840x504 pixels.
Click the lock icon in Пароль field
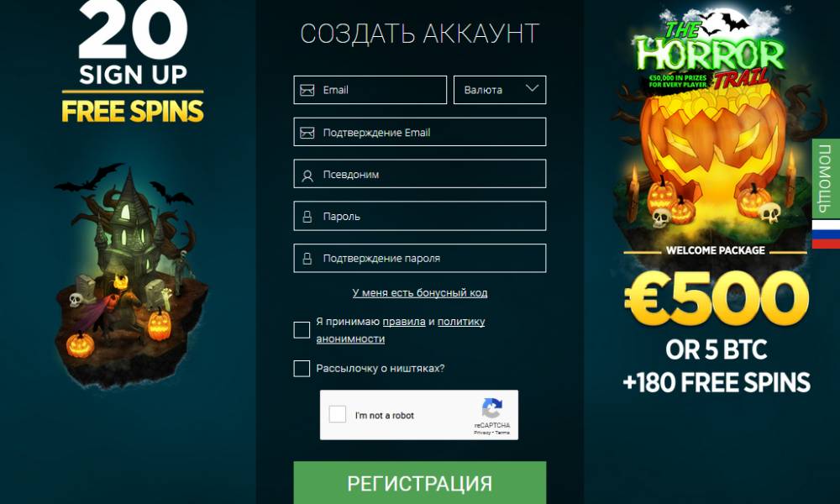pyautogui.click(x=307, y=217)
